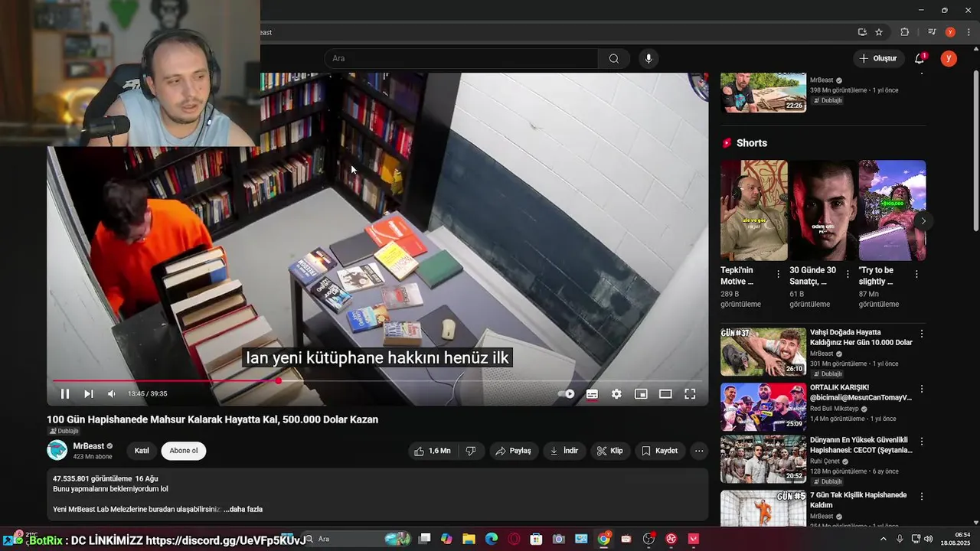This screenshot has height=551, width=980.
Task: Join channel with Katıl button
Action: 142,451
